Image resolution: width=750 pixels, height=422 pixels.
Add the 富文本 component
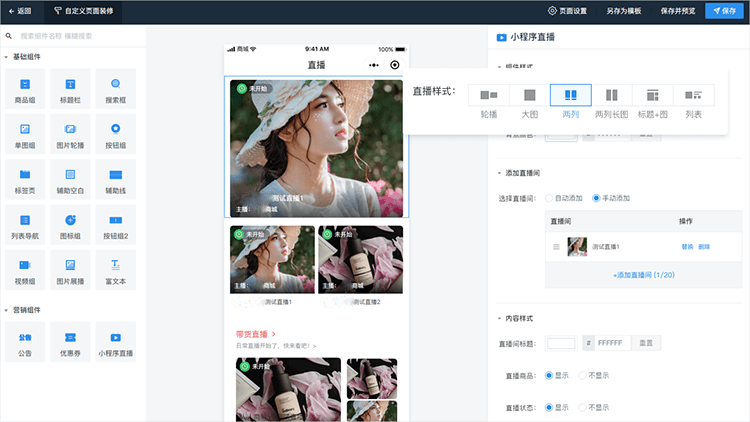(x=115, y=271)
